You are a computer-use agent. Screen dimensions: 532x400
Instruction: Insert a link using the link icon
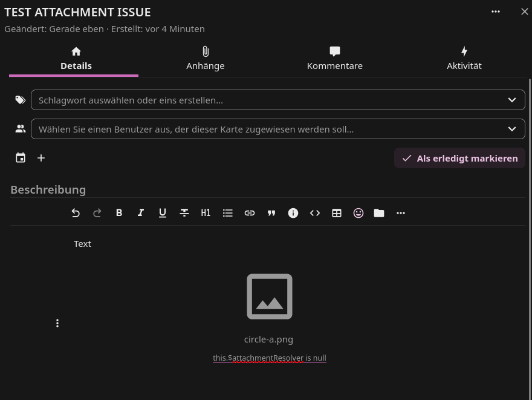point(250,213)
